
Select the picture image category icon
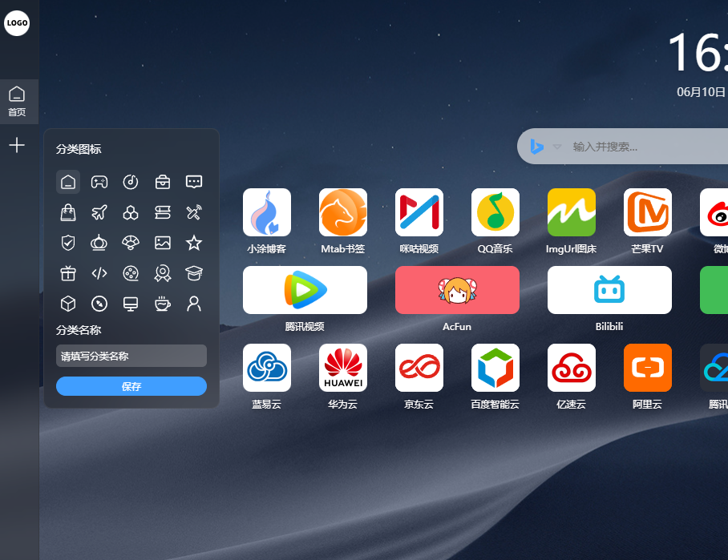163,243
